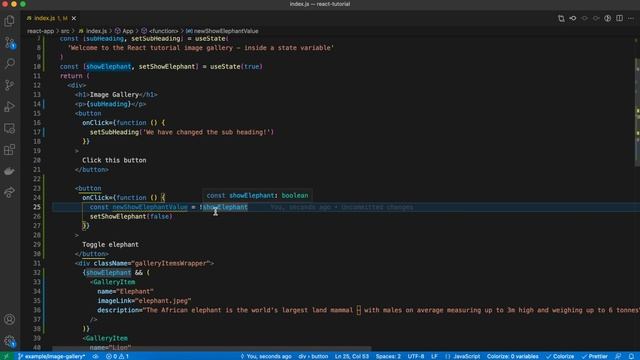Click setShowElephant(false) on line 26

[x=131, y=216]
